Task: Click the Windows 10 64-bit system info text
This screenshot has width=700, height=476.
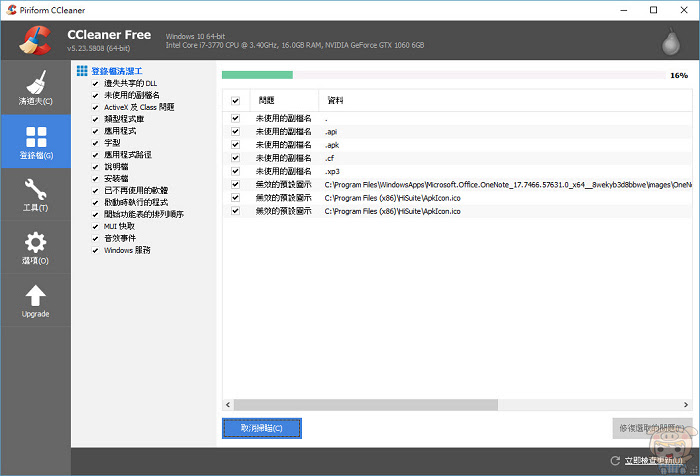Action: [x=195, y=36]
